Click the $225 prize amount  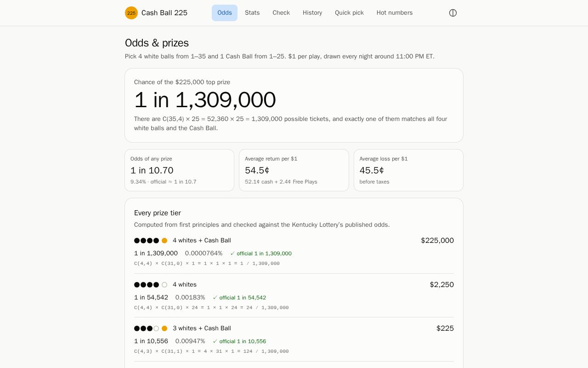click(445, 328)
